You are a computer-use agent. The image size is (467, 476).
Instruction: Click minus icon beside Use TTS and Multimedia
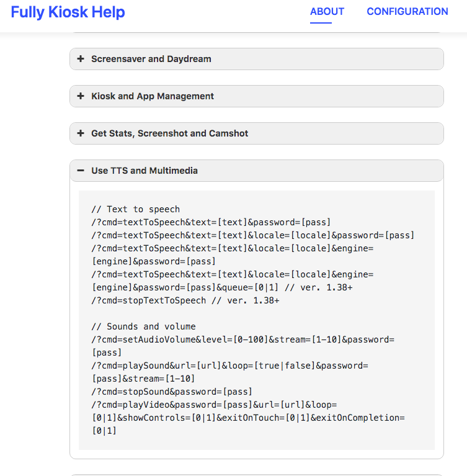point(81,171)
